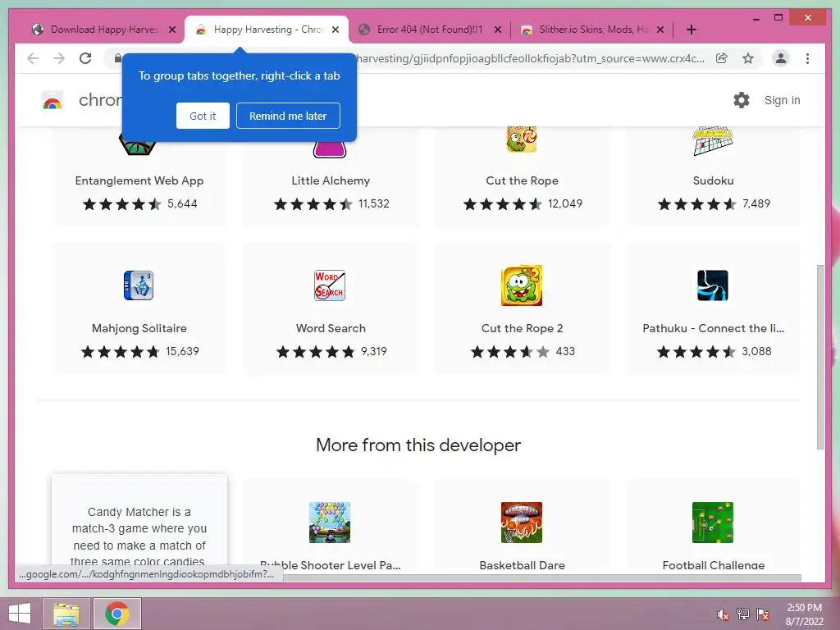This screenshot has height=630, width=840.
Task: Click Mahjong Solitaire rating count 15,639
Action: (182, 351)
